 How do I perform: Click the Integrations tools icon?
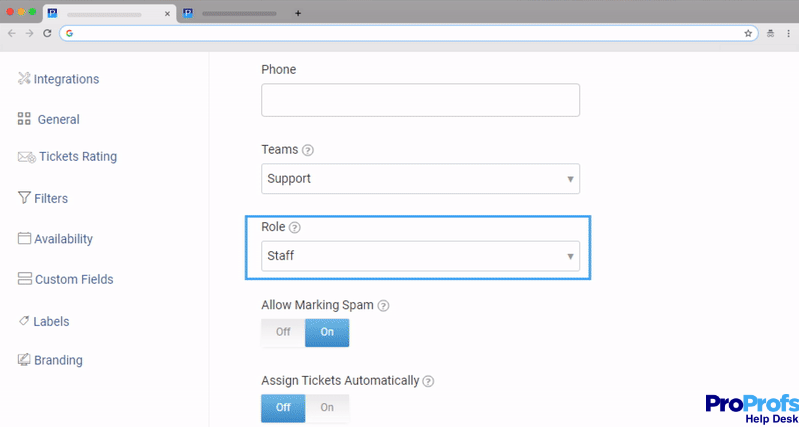(24, 78)
